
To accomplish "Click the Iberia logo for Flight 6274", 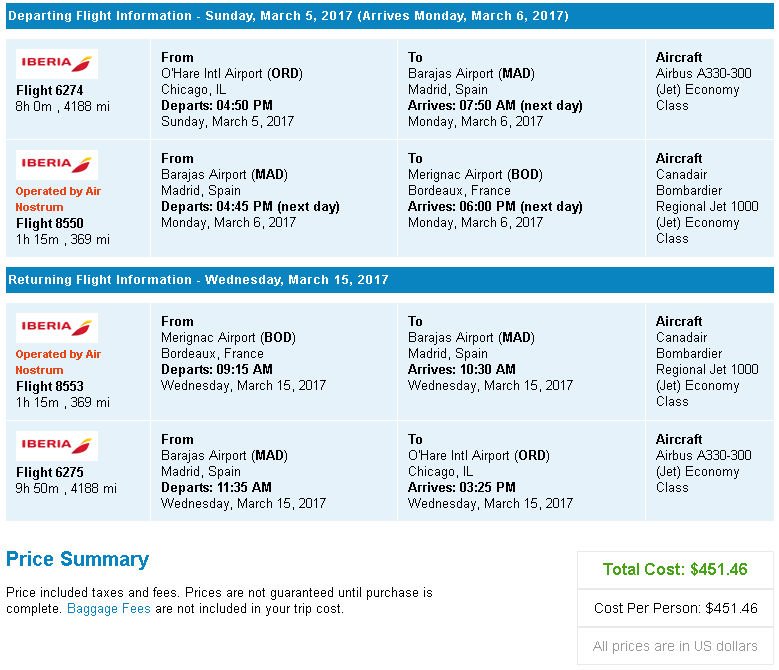I will tap(57, 64).
